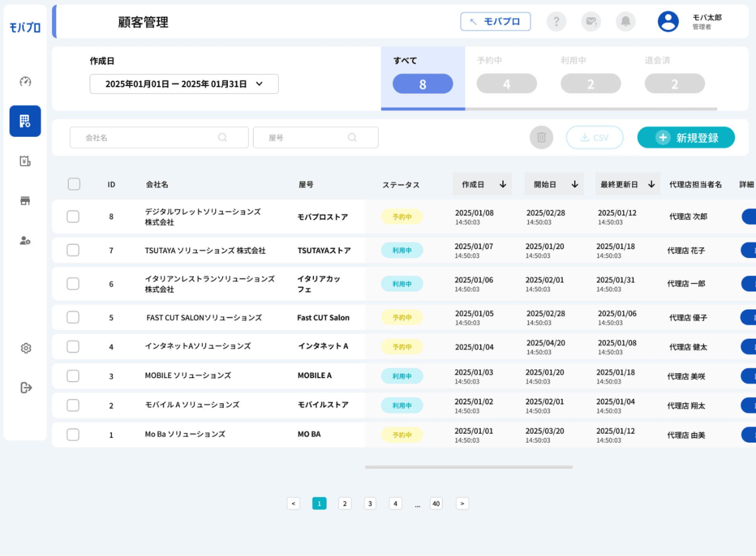
Task: Click the trash delete icon button
Action: [541, 138]
